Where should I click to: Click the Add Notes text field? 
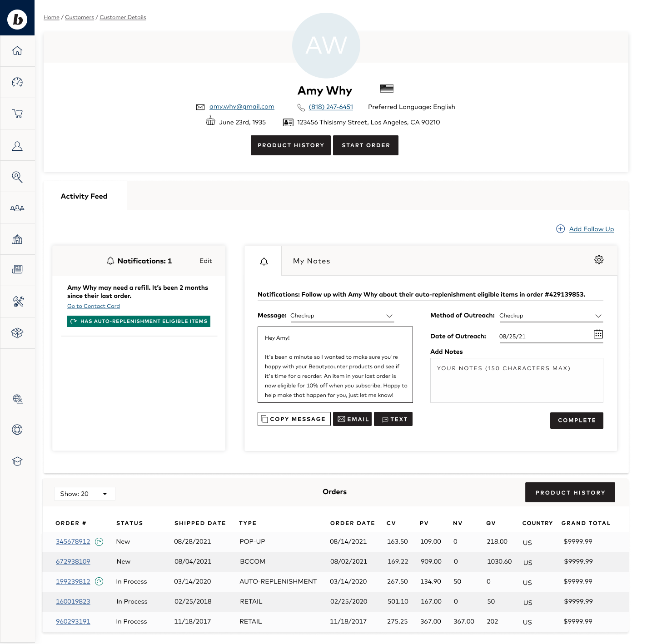(517, 381)
